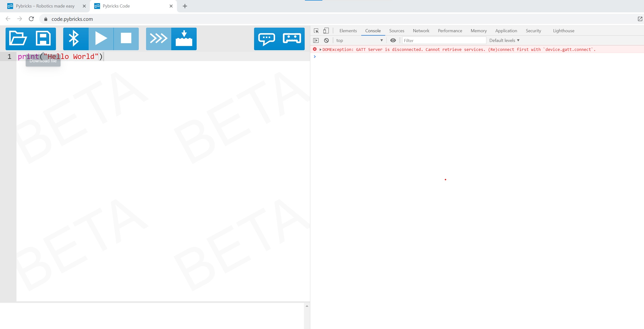This screenshot has height=329, width=644.
Task: Open the Default levels dropdown
Action: tap(504, 40)
